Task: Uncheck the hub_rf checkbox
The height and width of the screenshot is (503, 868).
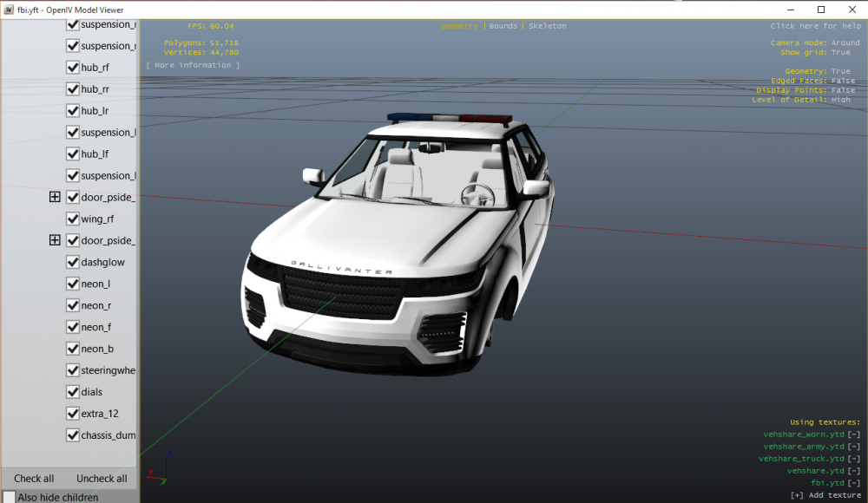Action: (73, 68)
